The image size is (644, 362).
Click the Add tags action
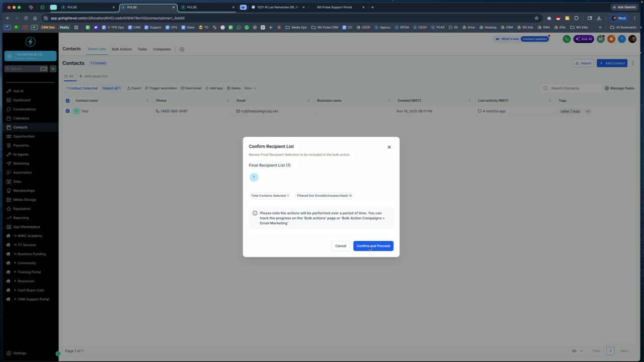pos(214,88)
